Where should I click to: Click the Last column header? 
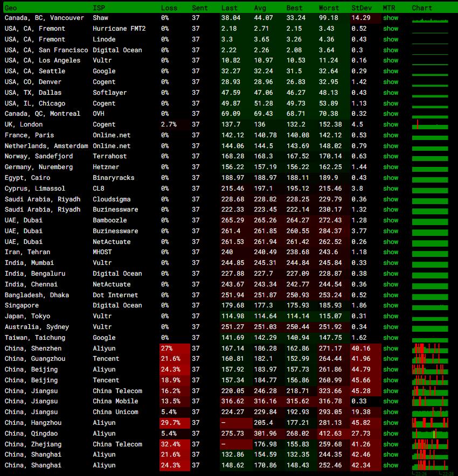[230, 8]
